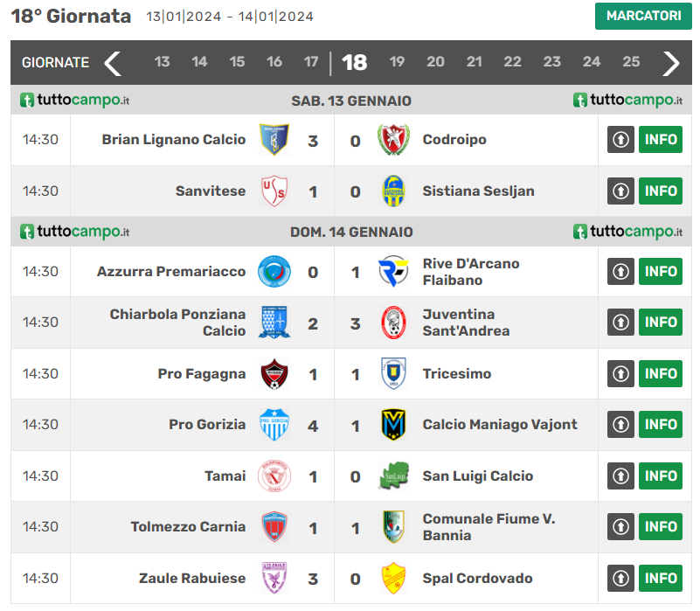
Task: Go to previous matchday with left chevron
Action: coord(113,63)
